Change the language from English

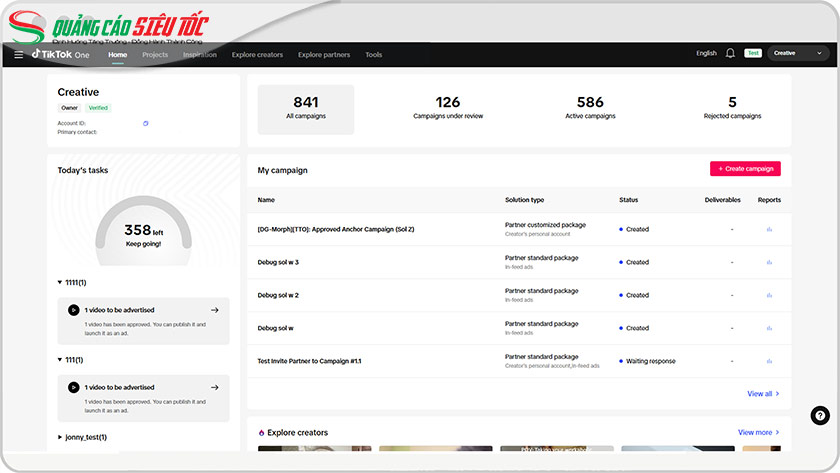point(706,53)
